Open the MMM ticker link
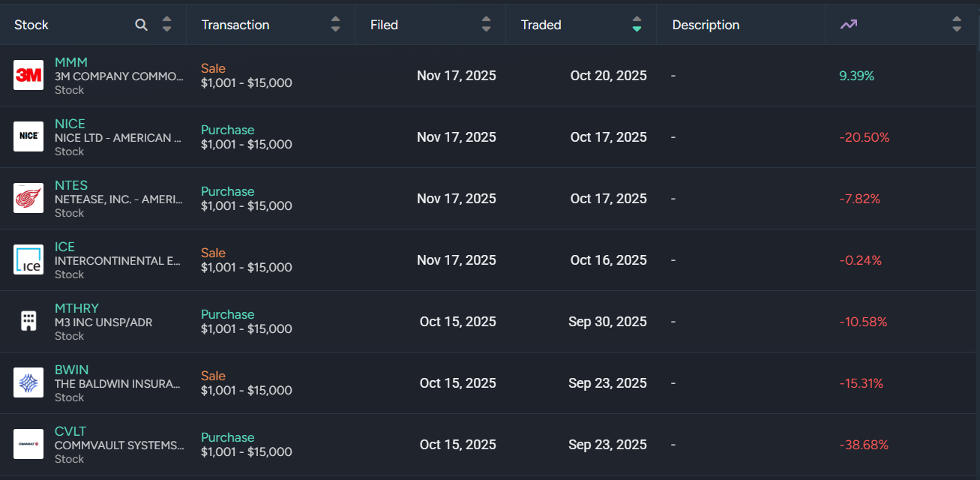Screen dimensions: 980x480 (71, 62)
